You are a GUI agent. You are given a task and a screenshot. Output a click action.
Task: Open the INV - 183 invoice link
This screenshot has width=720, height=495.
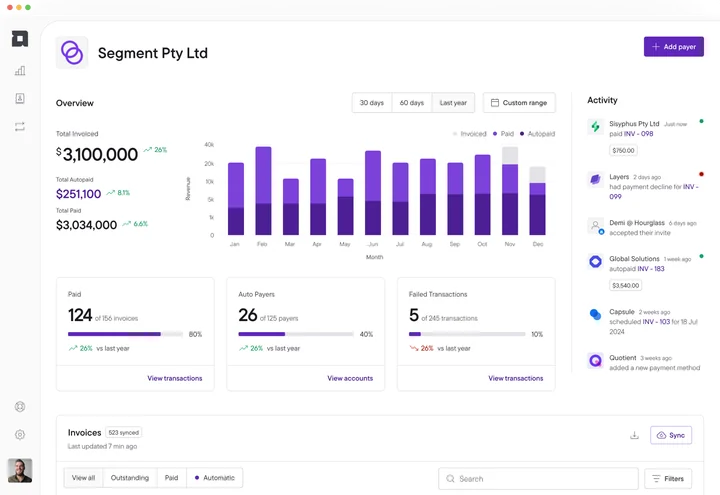[651, 269]
